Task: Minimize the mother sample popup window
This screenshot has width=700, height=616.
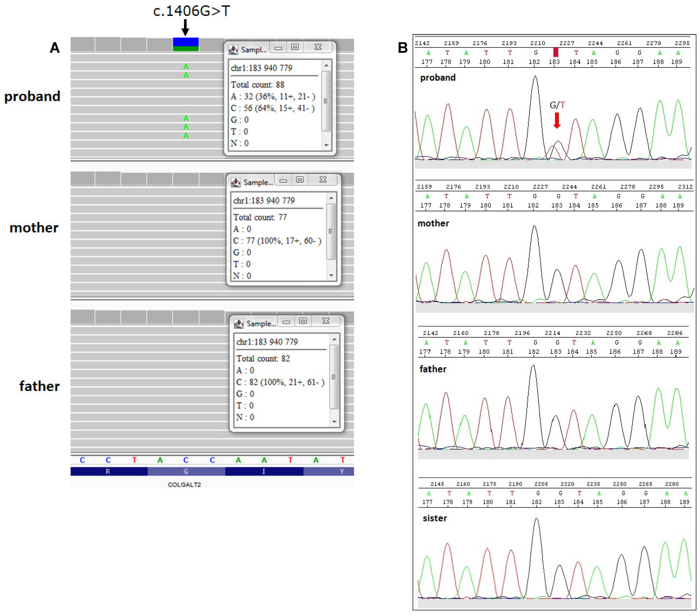Action: pyautogui.click(x=283, y=180)
